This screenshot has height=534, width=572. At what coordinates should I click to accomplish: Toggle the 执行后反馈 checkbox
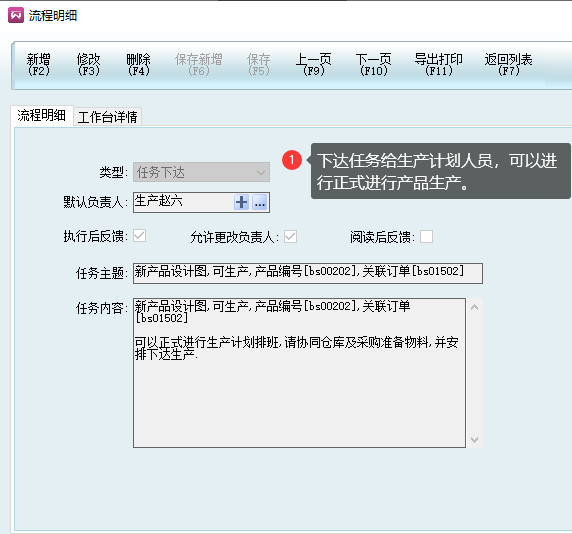[140, 236]
